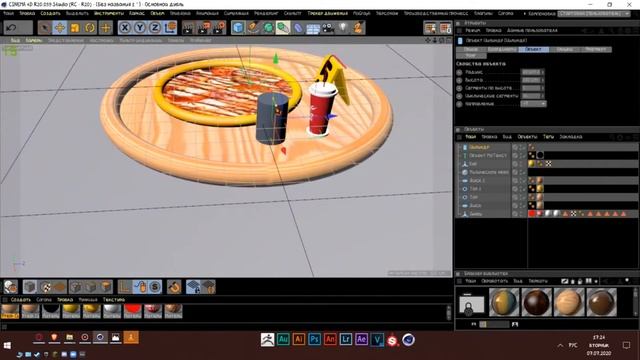Activate the Rotate tool
The height and width of the screenshot is (360, 640).
90,28
